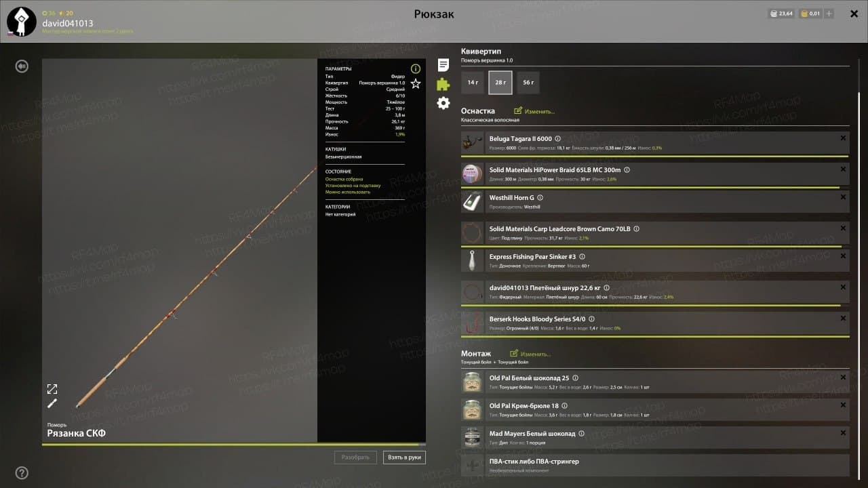This screenshot has height=488, width=868.
Task: Rename the rod with pencil icon
Action: (x=52, y=404)
